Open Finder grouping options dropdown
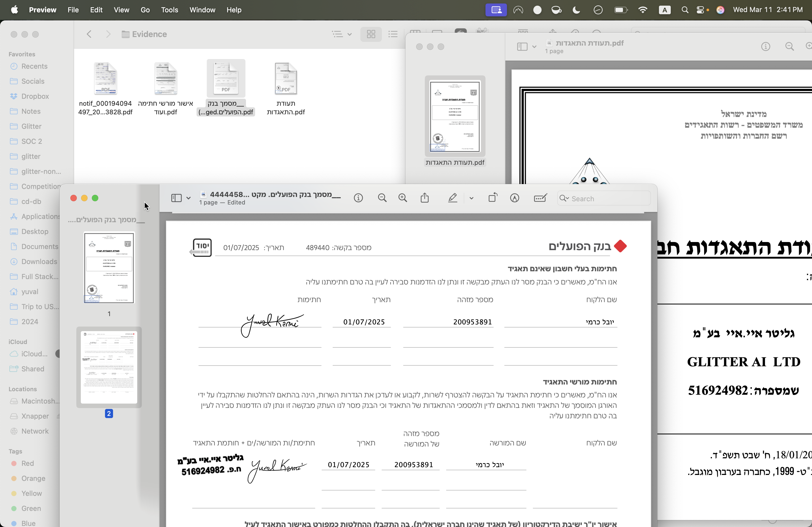 (342, 34)
